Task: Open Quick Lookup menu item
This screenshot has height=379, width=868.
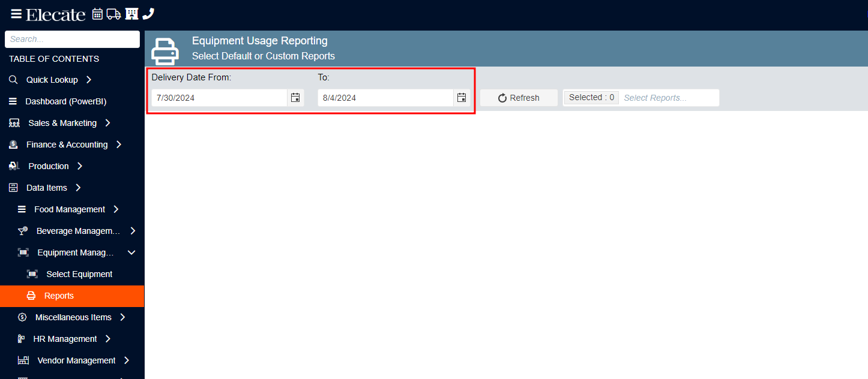Action: pyautogui.click(x=52, y=80)
